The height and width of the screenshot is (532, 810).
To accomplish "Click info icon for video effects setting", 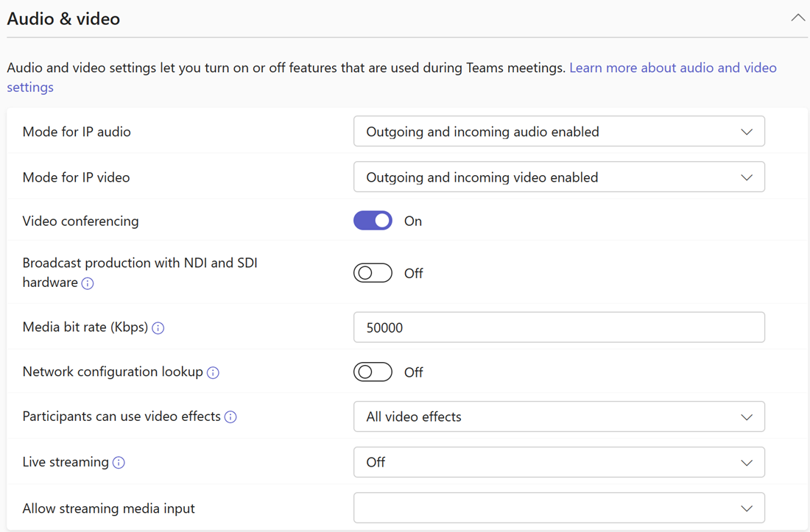I will point(230,417).
